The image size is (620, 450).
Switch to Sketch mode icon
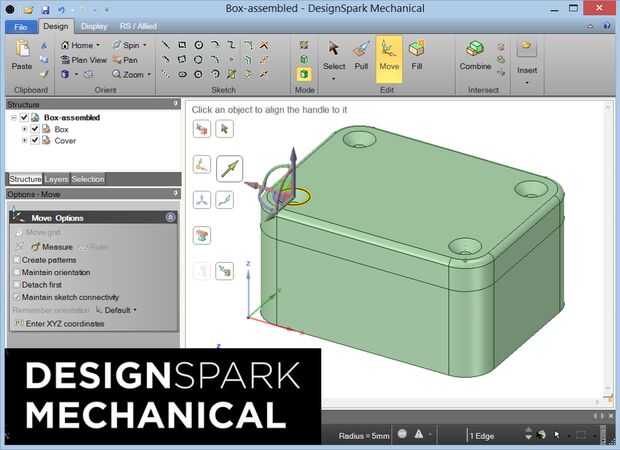(304, 45)
